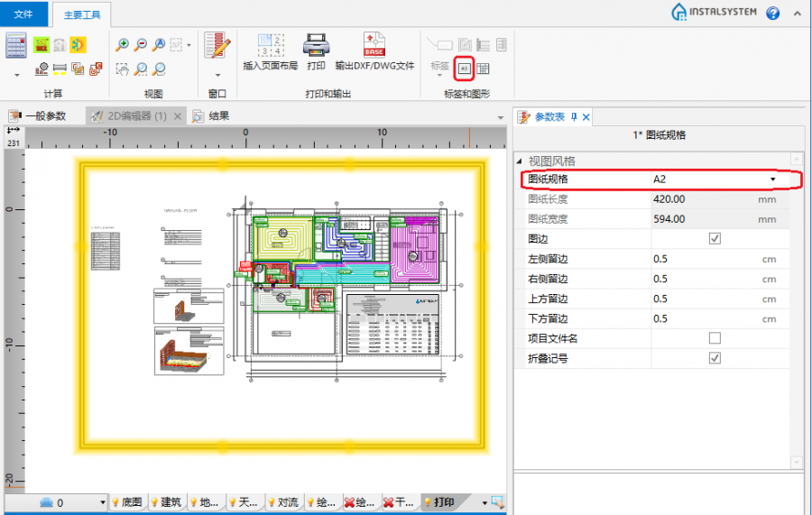Enable the 项目文件名 checkbox
812x515 pixels.
point(715,338)
